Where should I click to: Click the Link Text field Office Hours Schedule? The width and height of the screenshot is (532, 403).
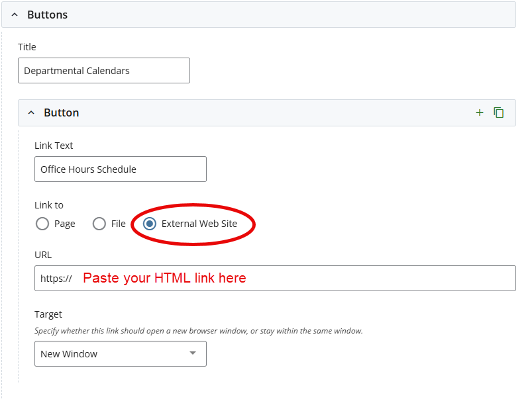(121, 169)
